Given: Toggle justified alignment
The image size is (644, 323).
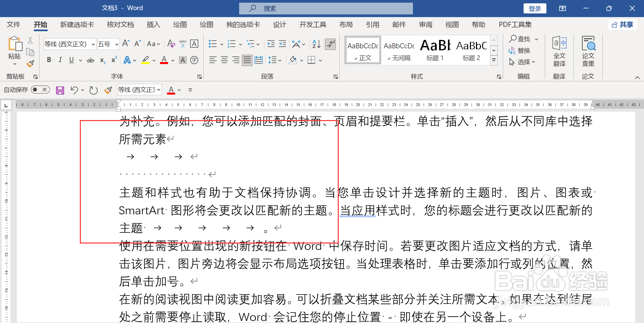Looking at the screenshot, I should click(247, 60).
